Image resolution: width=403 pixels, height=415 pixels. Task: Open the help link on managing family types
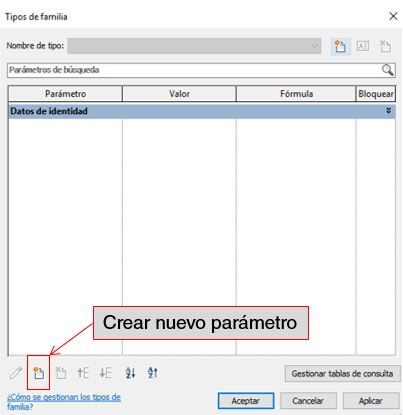coord(64,402)
